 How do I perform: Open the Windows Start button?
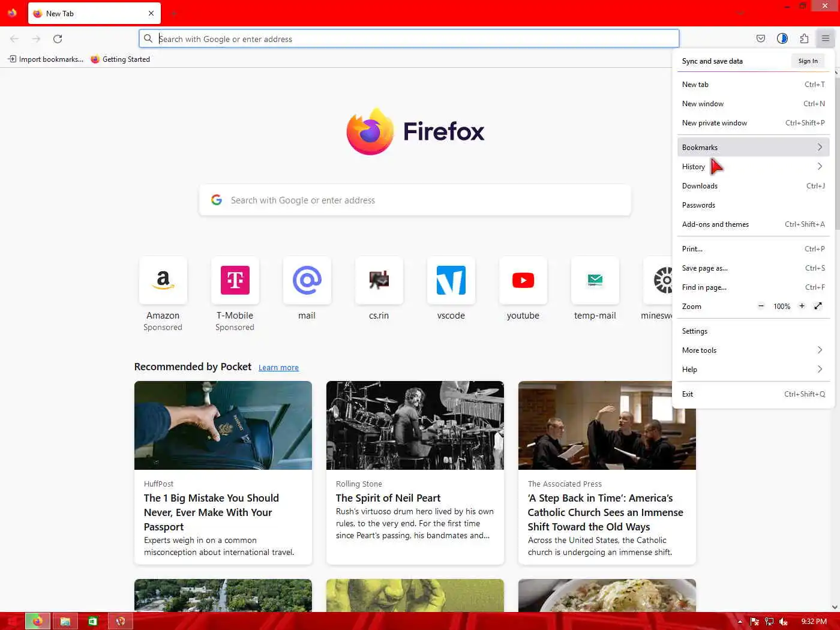click(x=12, y=621)
